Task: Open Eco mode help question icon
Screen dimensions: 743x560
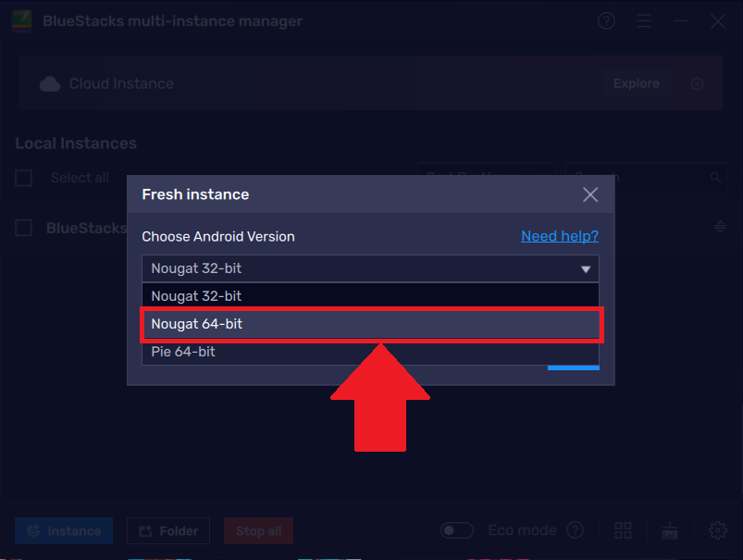Action: tap(576, 530)
